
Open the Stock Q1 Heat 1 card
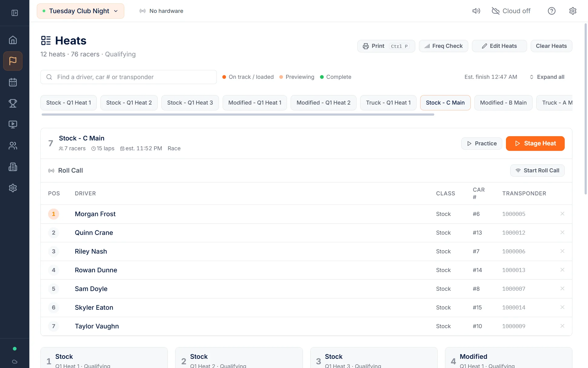point(104,358)
